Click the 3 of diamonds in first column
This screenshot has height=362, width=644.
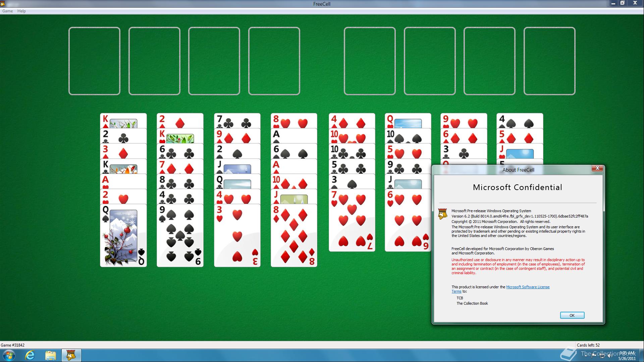pos(123,151)
